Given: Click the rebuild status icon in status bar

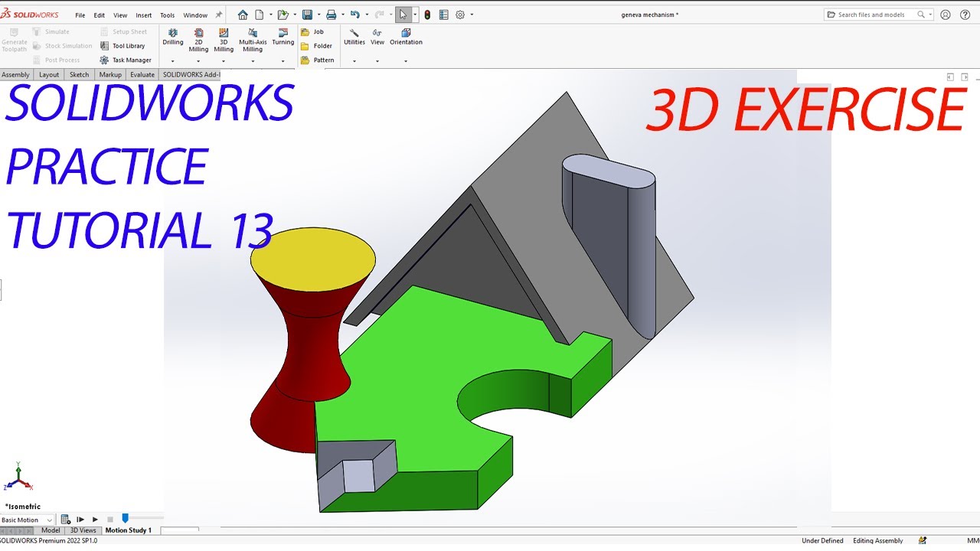Looking at the screenshot, I should (x=923, y=540).
